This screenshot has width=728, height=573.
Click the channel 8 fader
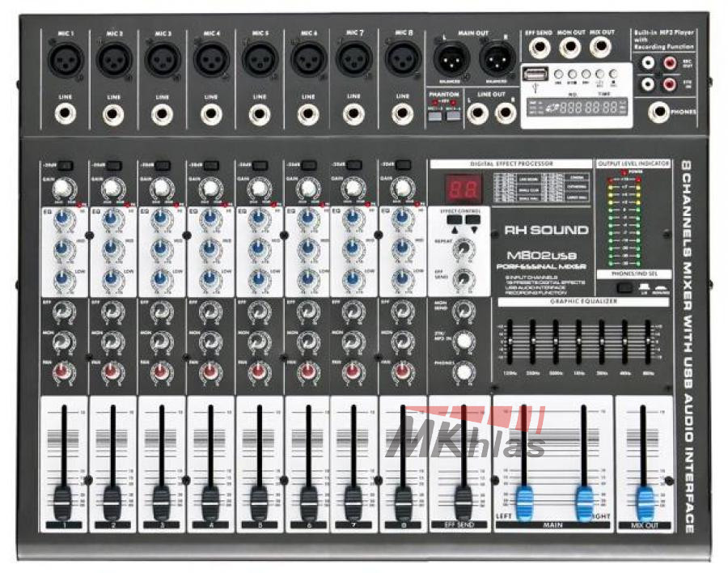pyautogui.click(x=403, y=503)
